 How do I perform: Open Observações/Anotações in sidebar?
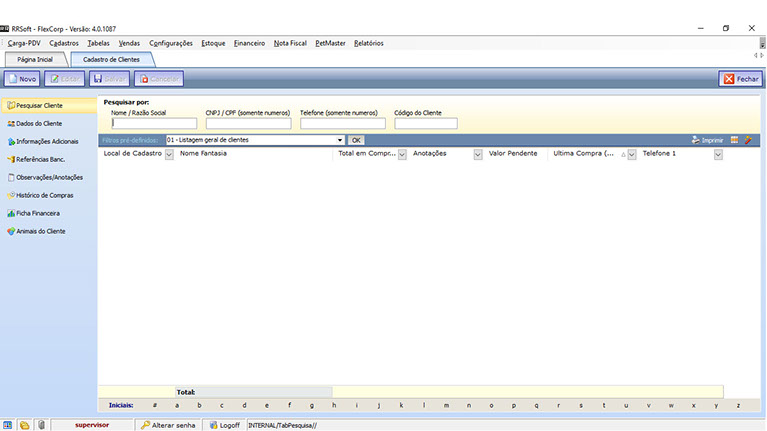tap(48, 177)
